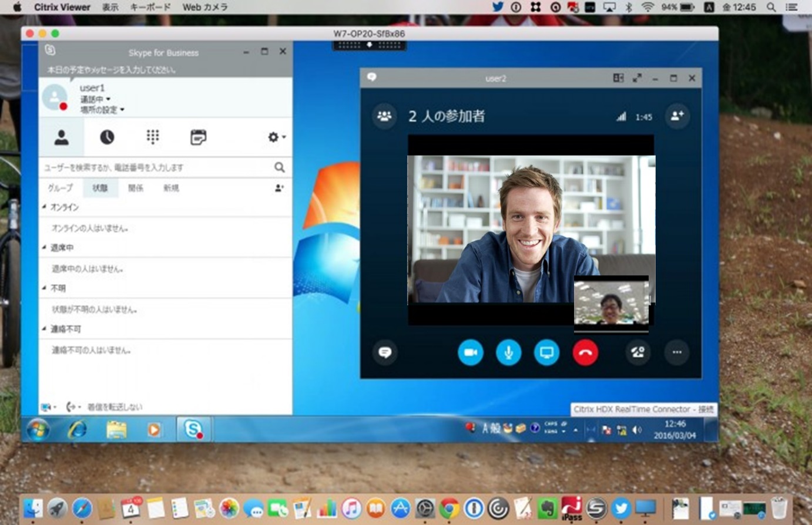Open the call instant message chat icon
Image resolution: width=812 pixels, height=525 pixels.
click(385, 352)
